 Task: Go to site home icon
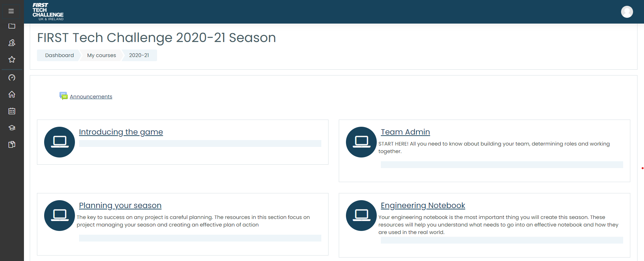[12, 94]
